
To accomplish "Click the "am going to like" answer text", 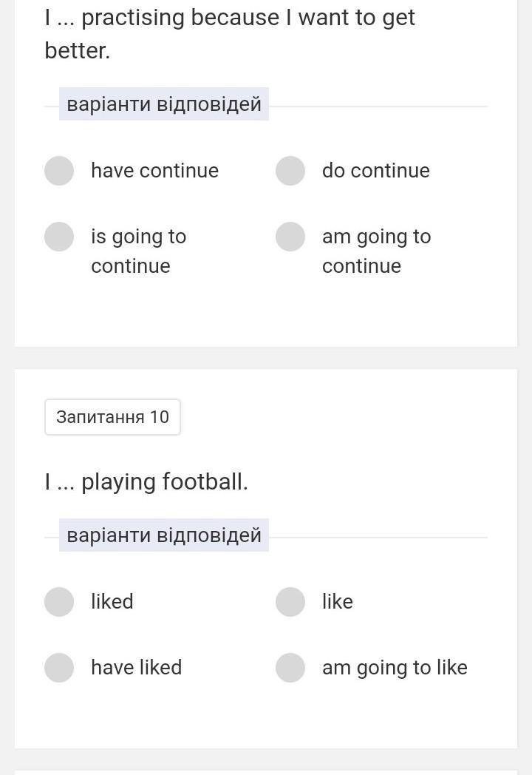I will point(395,667).
